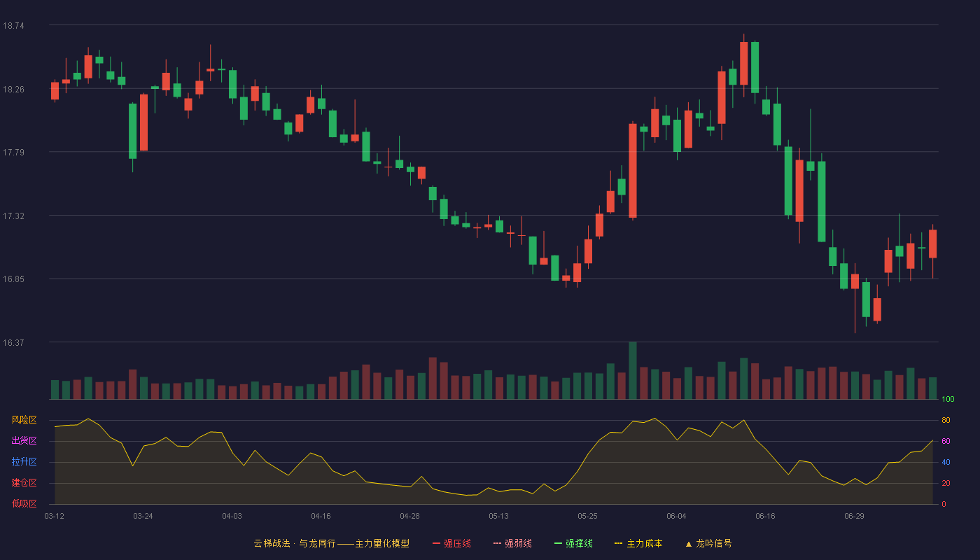
Task: Click the 04-16 date label
Action: pos(321,516)
